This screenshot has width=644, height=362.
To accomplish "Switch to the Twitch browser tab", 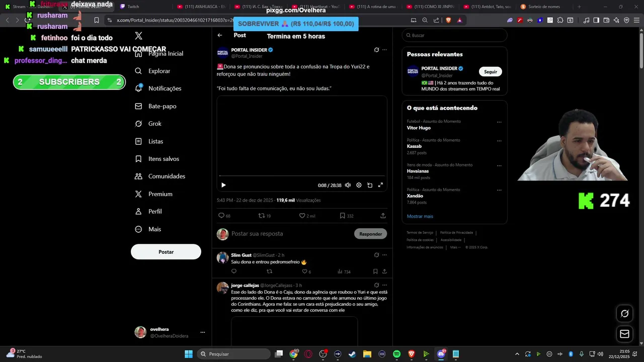I will (142, 7).
